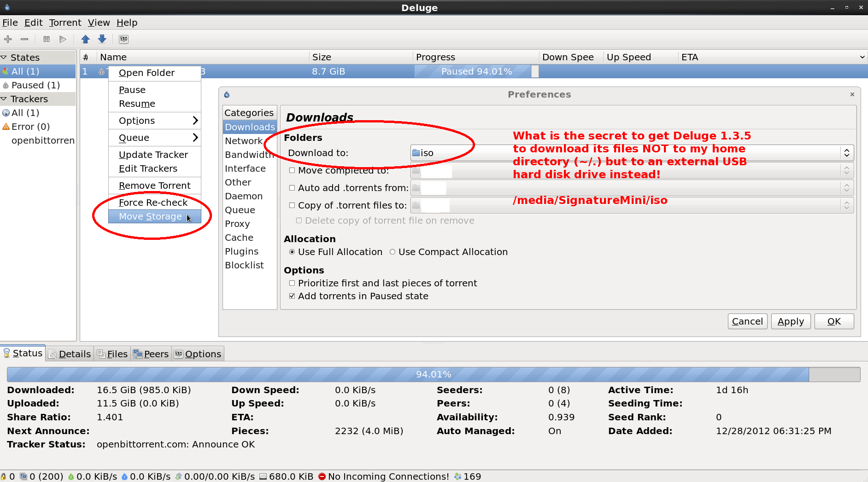Click the No Incoming Connections red icon
Image resolution: width=868 pixels, height=482 pixels.
[x=322, y=476]
